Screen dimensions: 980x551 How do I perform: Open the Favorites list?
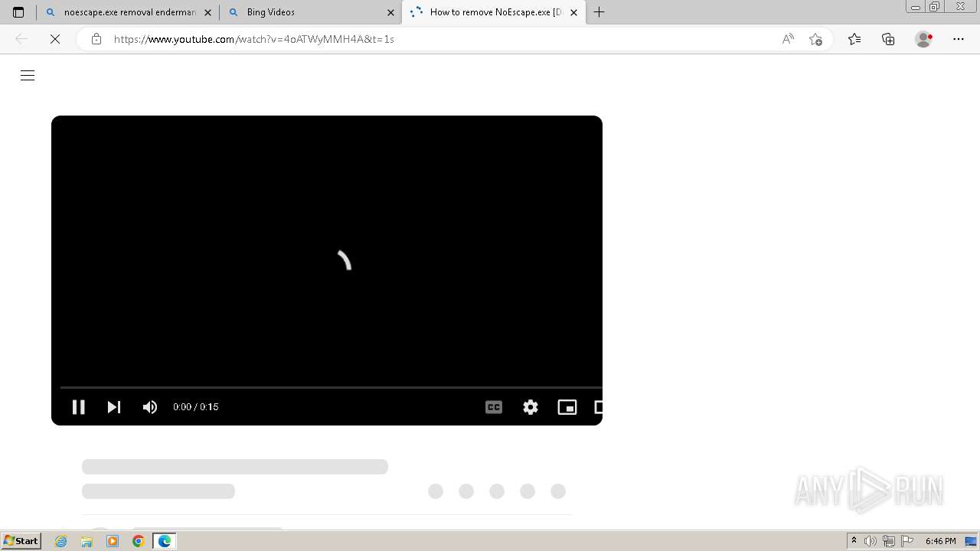(854, 39)
